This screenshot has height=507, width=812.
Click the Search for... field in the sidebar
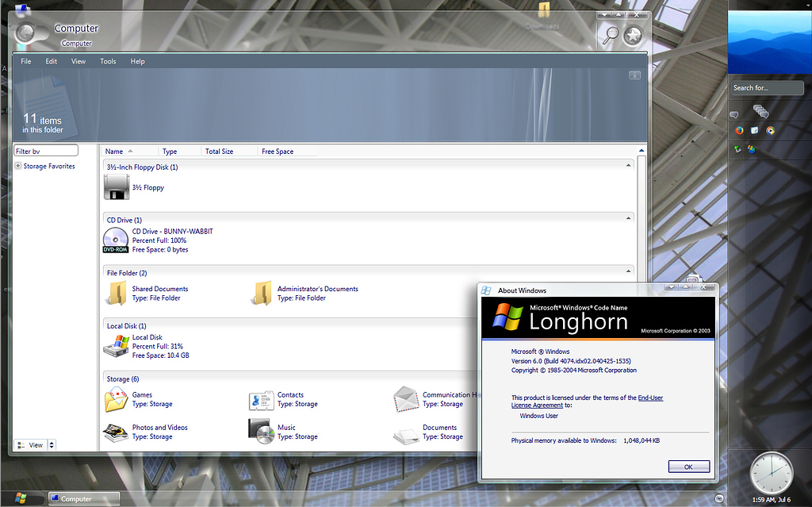pyautogui.click(x=766, y=87)
